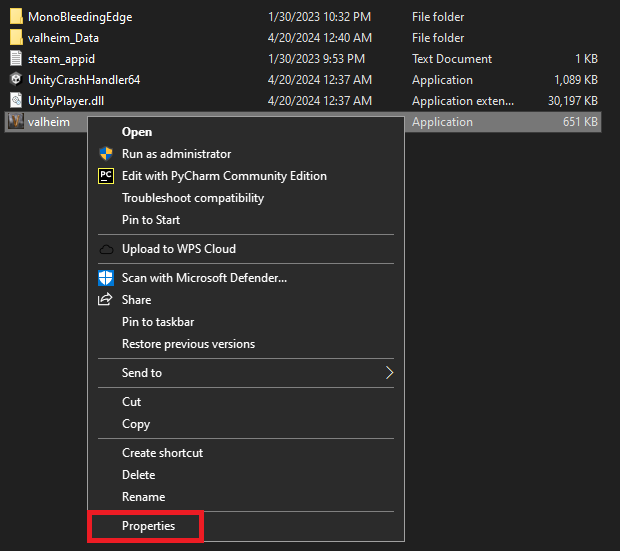Screen dimensions: 620x551
Task: Choose Restore previous versions
Action: point(188,344)
